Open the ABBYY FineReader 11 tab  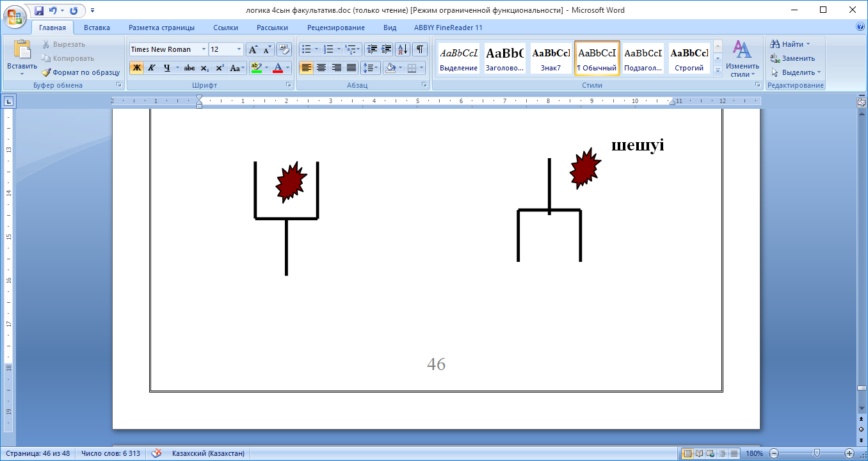(448, 28)
